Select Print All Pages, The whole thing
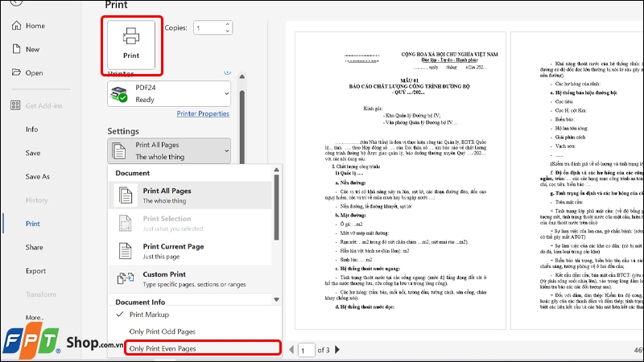Screen dimensions: 644x362 click(x=190, y=195)
